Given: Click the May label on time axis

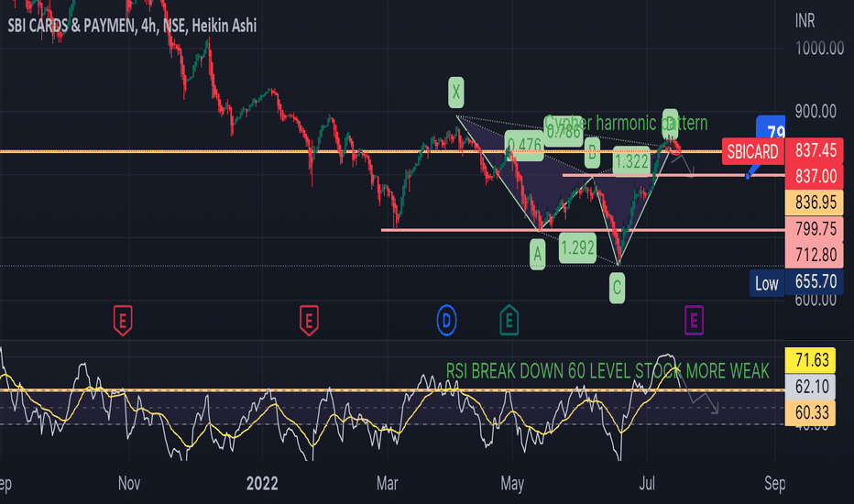Looking at the screenshot, I should [x=512, y=483].
